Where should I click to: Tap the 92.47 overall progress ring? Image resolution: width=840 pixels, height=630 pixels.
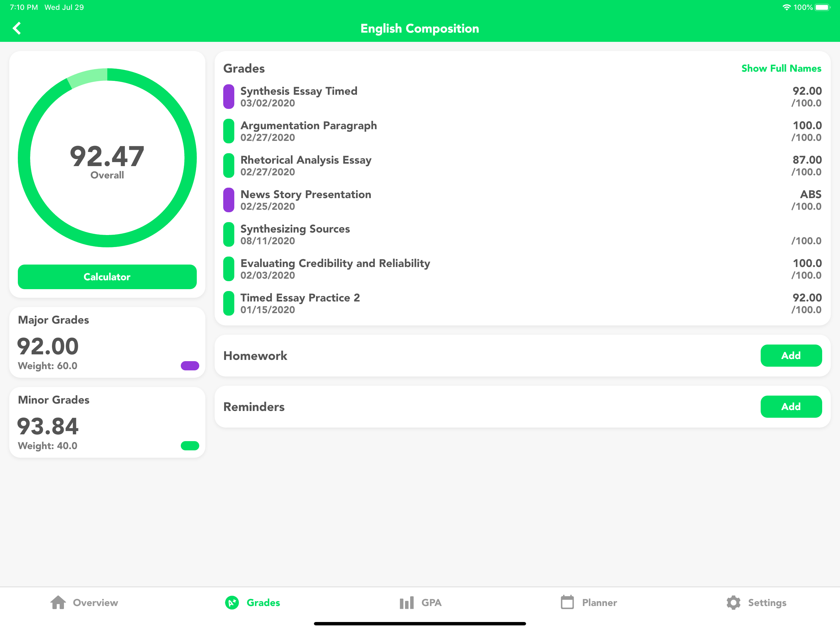(107, 158)
